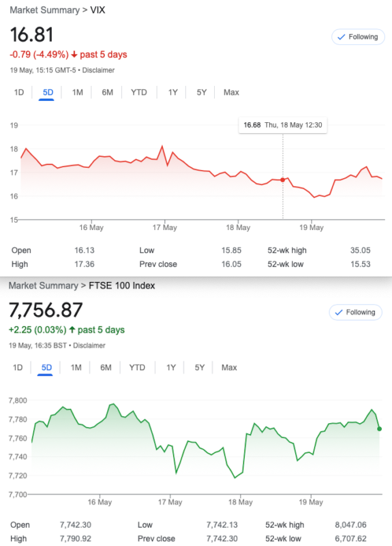The image size is (392, 546).
Task: Switch FTSE chart to 5Y range
Action: coord(199,367)
